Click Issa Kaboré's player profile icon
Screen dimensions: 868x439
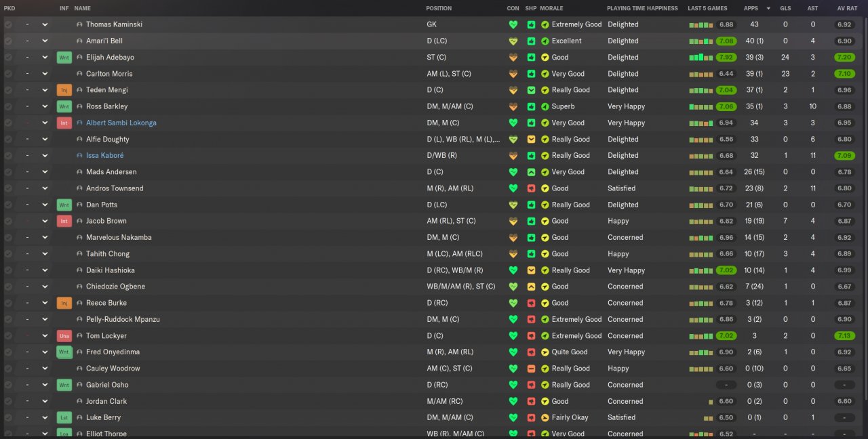pyautogui.click(x=79, y=156)
